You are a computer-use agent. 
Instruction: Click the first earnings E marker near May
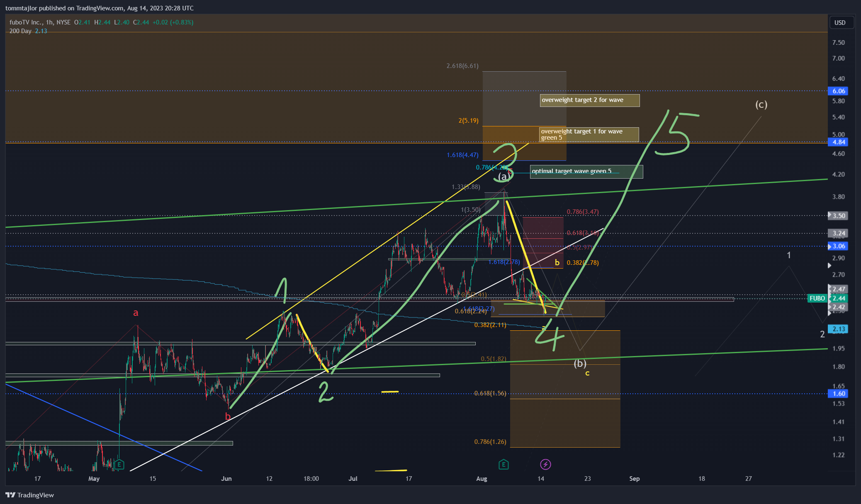pyautogui.click(x=119, y=465)
